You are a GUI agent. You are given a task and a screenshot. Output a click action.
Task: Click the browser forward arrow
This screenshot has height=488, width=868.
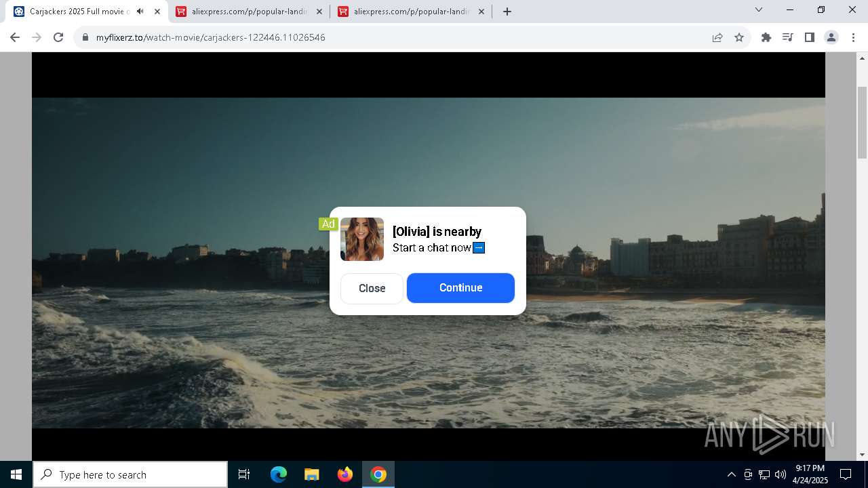[x=37, y=37]
